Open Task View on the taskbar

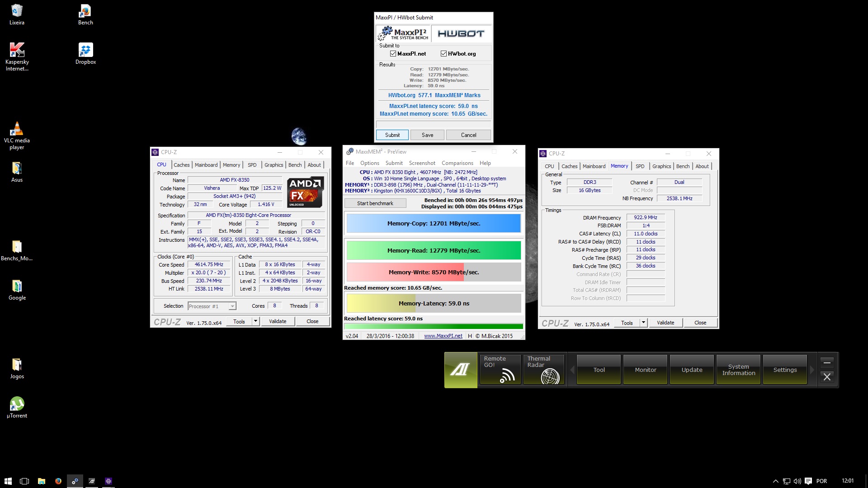click(24, 481)
